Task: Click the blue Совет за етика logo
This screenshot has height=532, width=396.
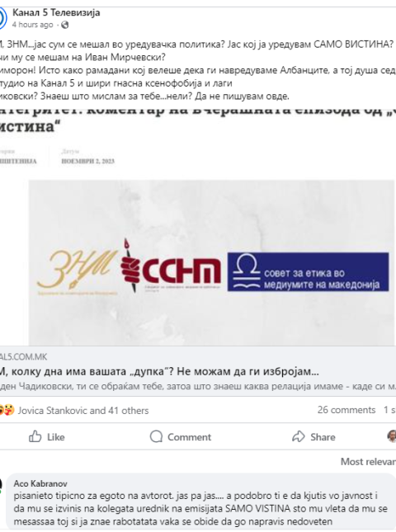Action: pyautogui.click(x=308, y=271)
